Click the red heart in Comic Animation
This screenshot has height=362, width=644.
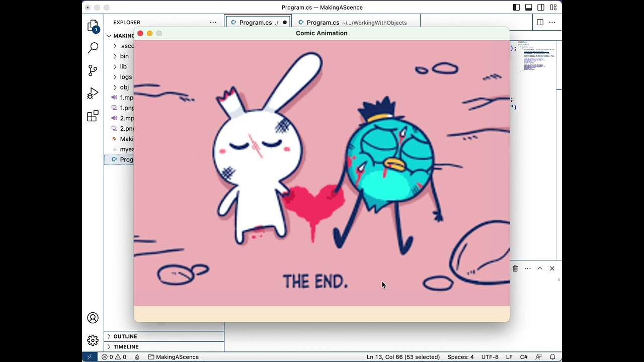point(313,208)
